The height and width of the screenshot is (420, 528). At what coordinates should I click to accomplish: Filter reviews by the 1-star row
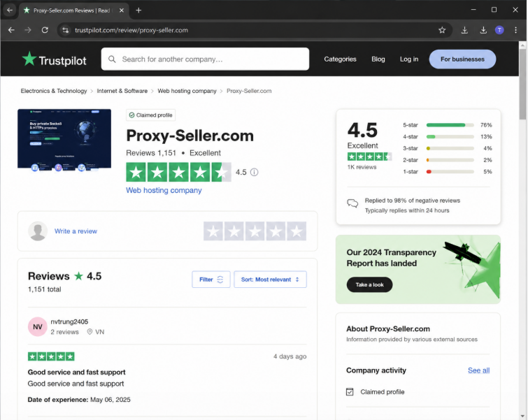[x=447, y=172]
